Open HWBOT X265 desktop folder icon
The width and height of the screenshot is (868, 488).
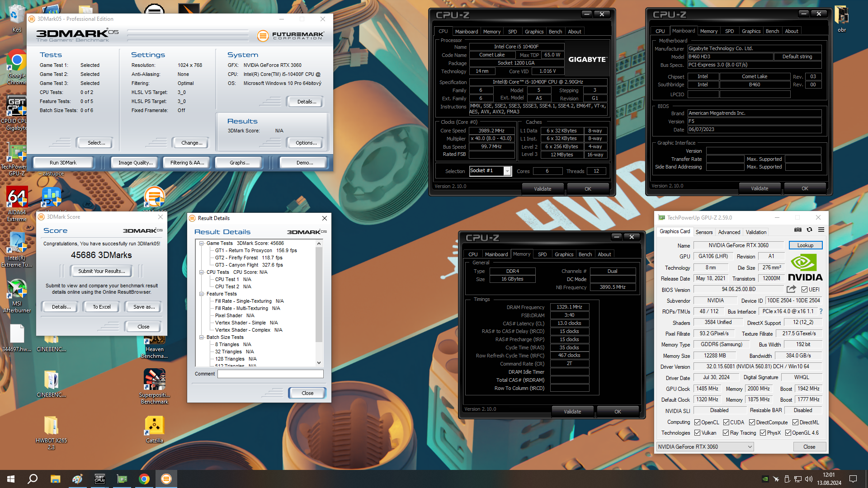tap(51, 432)
